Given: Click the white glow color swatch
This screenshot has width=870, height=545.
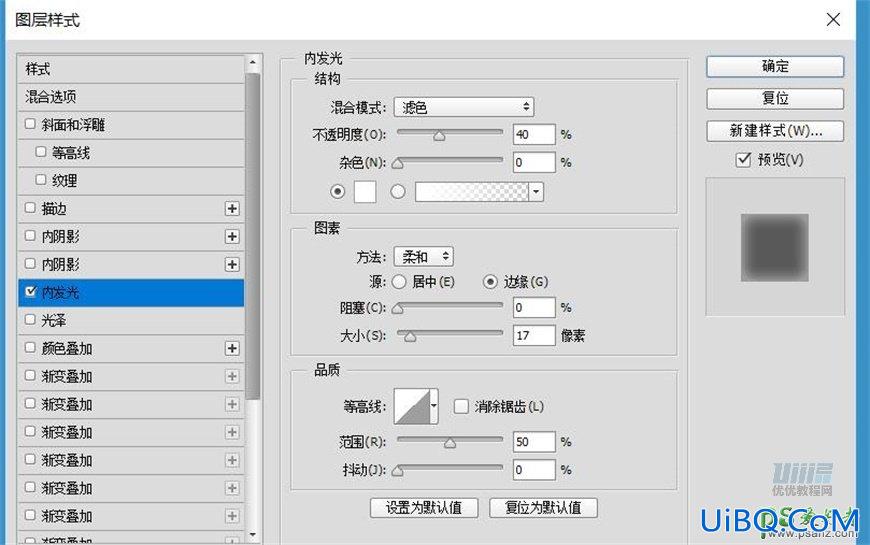Looking at the screenshot, I should coord(365,192).
